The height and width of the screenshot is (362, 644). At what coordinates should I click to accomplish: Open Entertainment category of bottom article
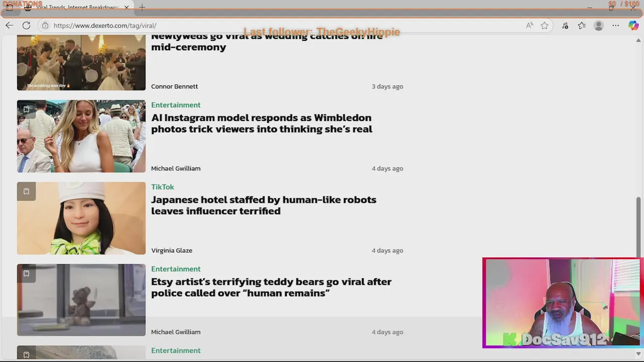(x=176, y=350)
